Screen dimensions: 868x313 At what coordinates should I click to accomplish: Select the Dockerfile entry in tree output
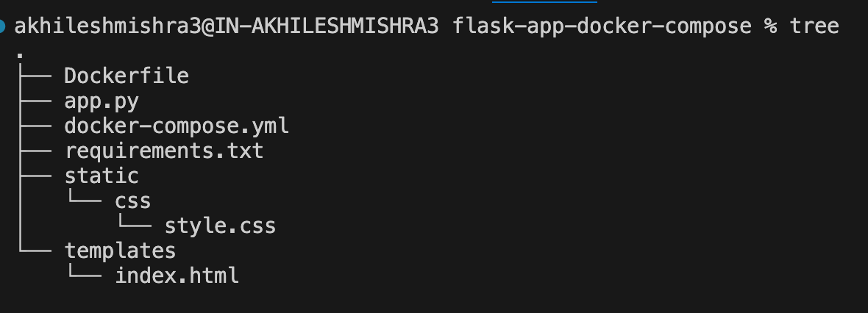pos(127,76)
